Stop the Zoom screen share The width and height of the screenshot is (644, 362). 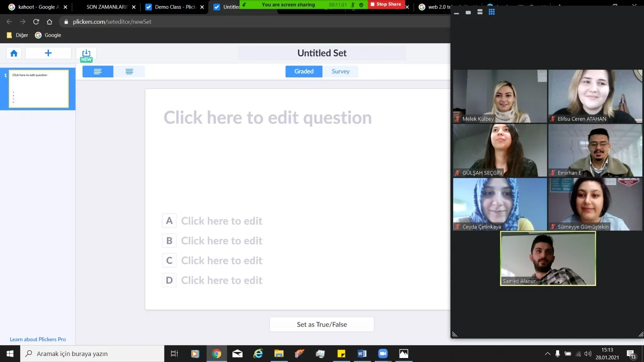[x=386, y=4]
